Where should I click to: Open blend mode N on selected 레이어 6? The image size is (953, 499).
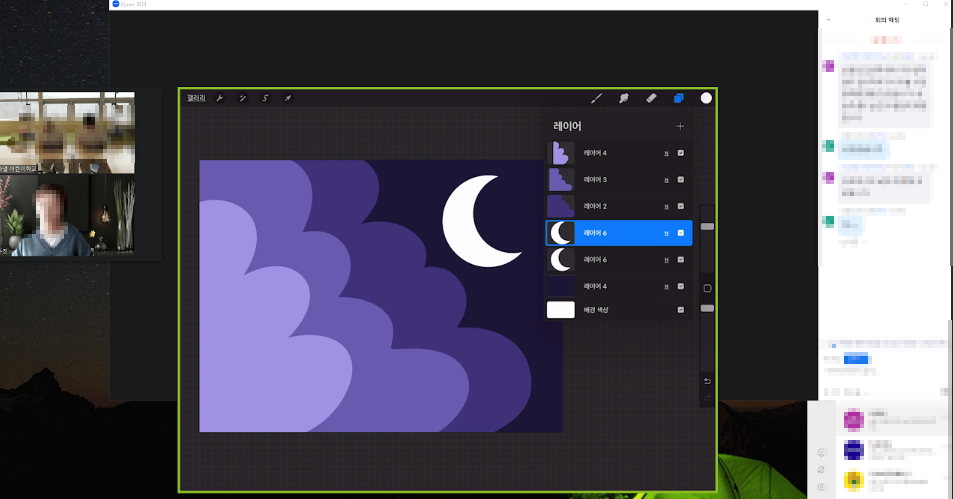coord(665,233)
